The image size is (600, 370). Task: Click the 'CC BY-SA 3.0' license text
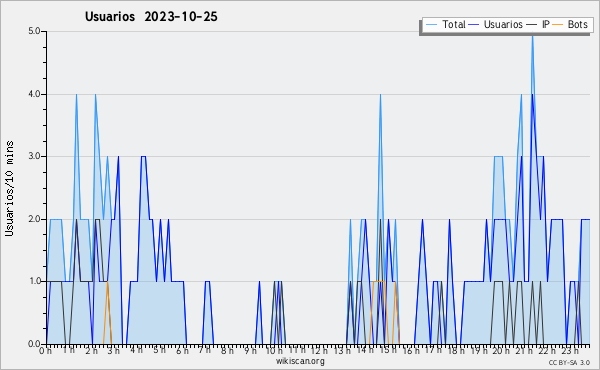tap(569, 362)
